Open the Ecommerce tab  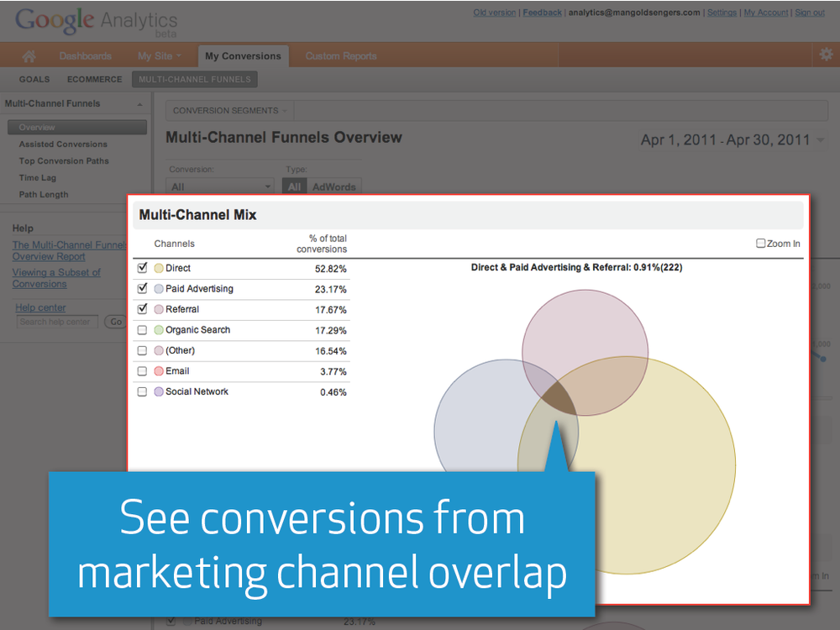pos(94,79)
